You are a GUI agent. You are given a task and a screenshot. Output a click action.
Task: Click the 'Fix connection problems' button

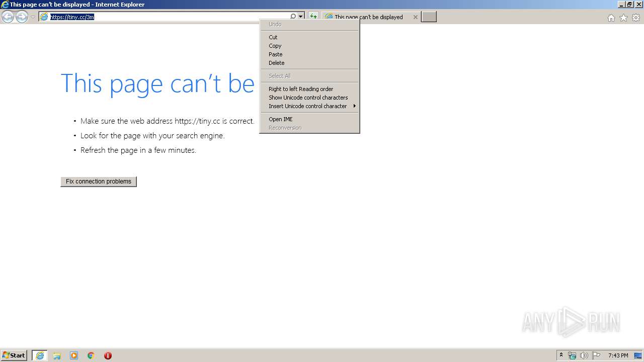99,182
